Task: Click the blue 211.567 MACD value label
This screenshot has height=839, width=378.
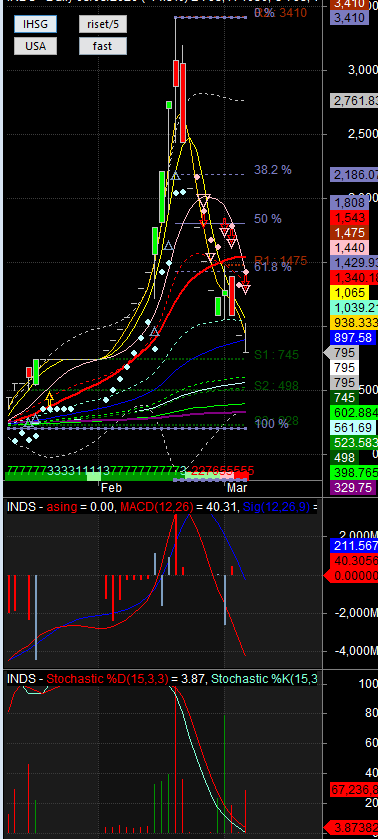Action: coord(354,546)
